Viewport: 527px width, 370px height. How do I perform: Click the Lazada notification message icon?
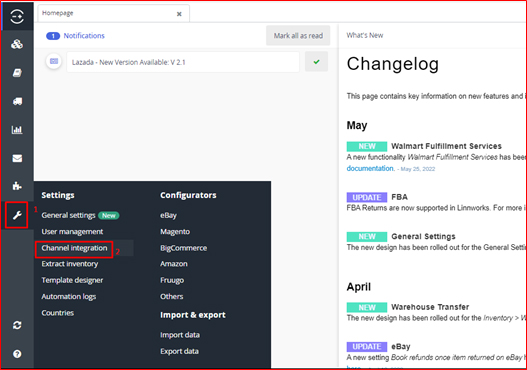[x=54, y=61]
